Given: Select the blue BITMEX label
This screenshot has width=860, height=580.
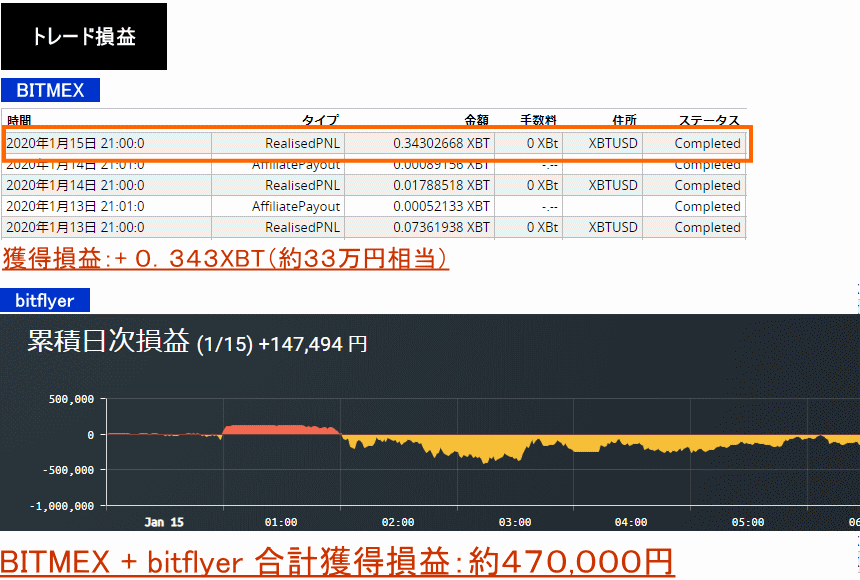Looking at the screenshot, I should (x=50, y=90).
